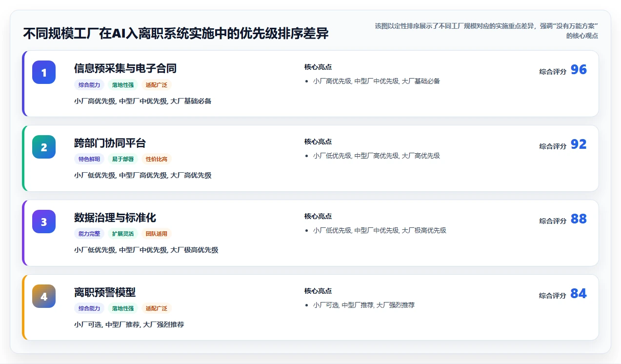Click the score 88 value
Screen dimensions: 621x364
click(x=579, y=219)
